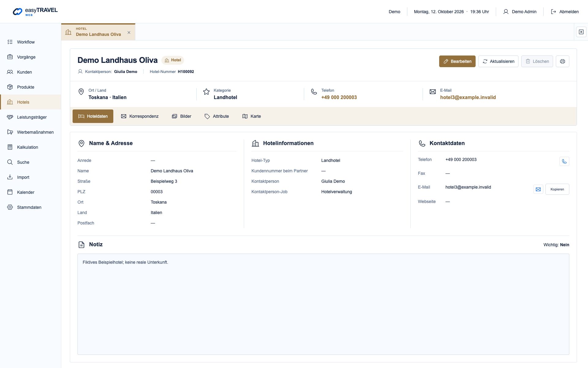Click the Straße value Beispielweg 3

coord(164,181)
